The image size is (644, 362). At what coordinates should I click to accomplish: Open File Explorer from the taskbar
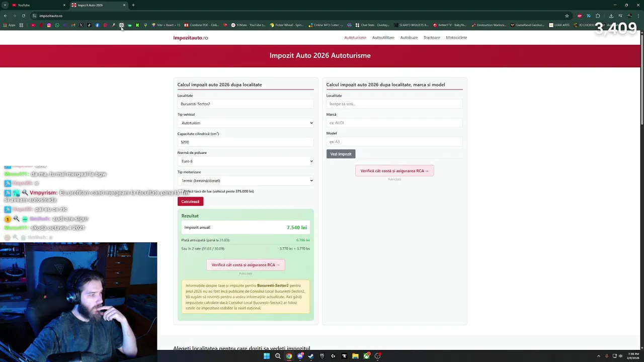click(x=355, y=356)
